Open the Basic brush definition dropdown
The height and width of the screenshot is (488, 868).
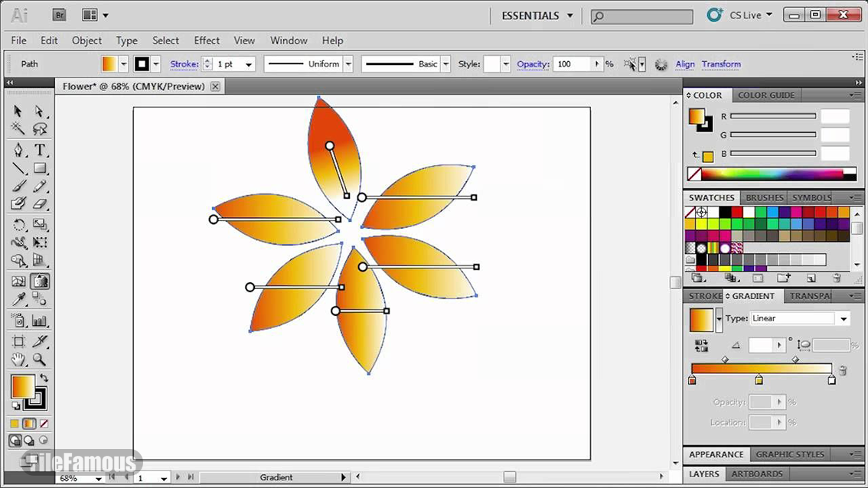(445, 64)
